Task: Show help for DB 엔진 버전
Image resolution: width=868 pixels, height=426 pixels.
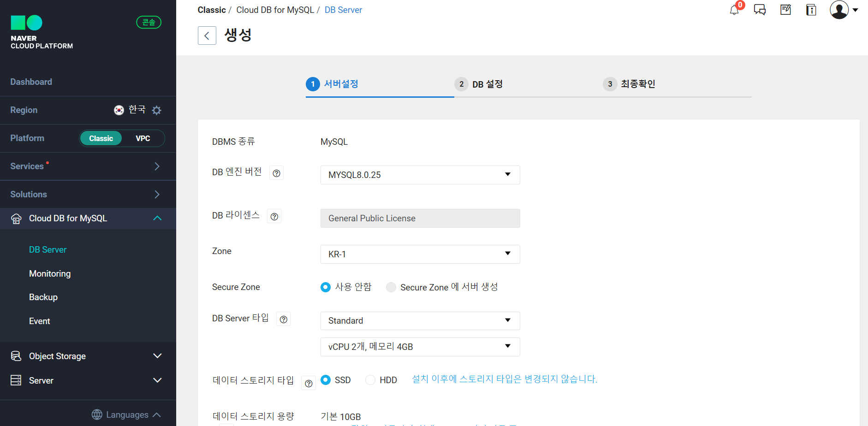Action: click(276, 173)
